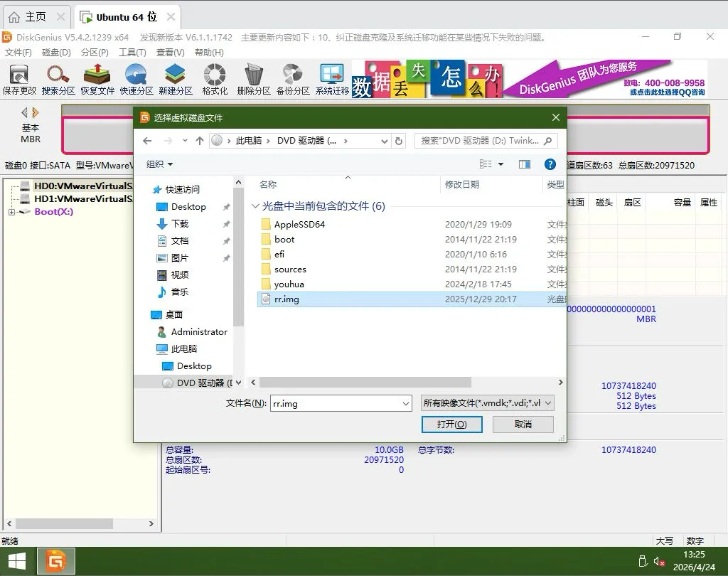
Task: Go to next disk with right arrow
Action: click(36, 112)
